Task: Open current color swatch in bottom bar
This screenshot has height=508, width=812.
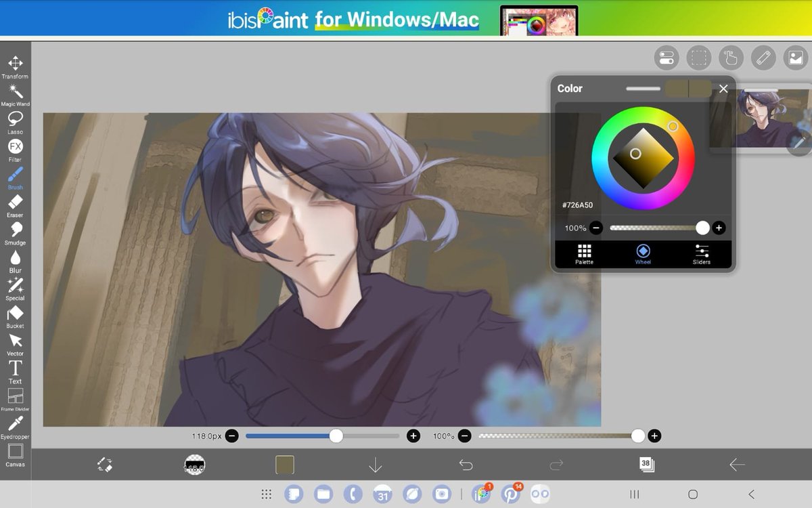Action: 285,465
